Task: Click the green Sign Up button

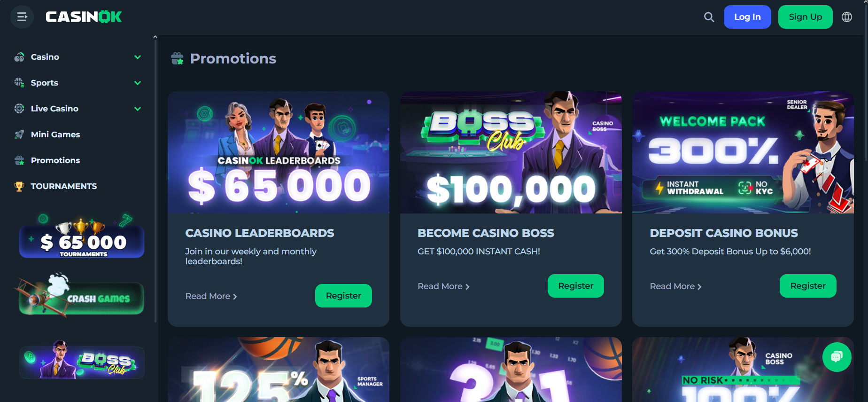Action: click(806, 17)
